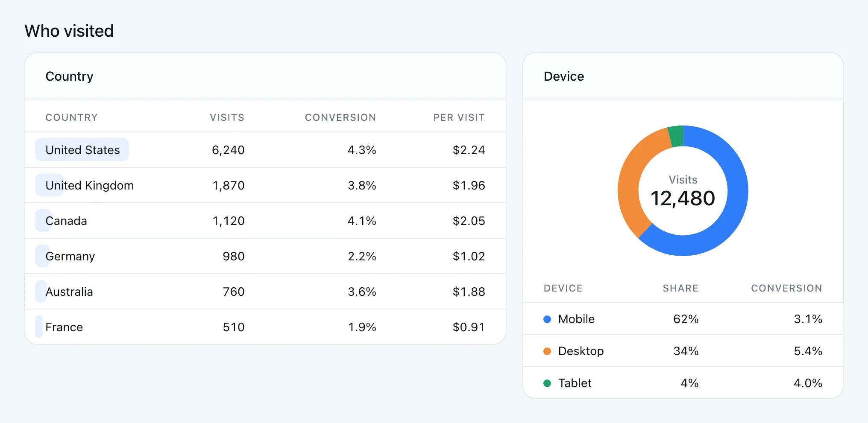Select the France row label
This screenshot has width=868, height=423.
64,327
